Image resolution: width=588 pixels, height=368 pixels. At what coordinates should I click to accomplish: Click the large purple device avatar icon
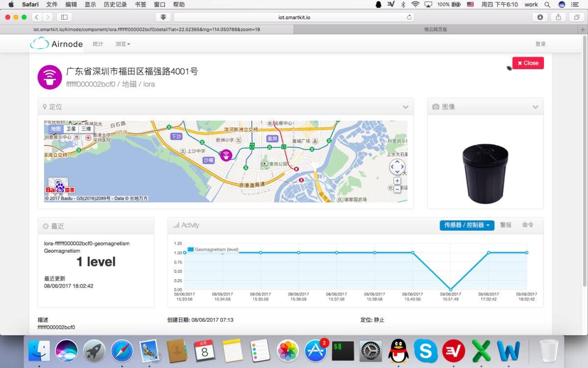tap(49, 77)
